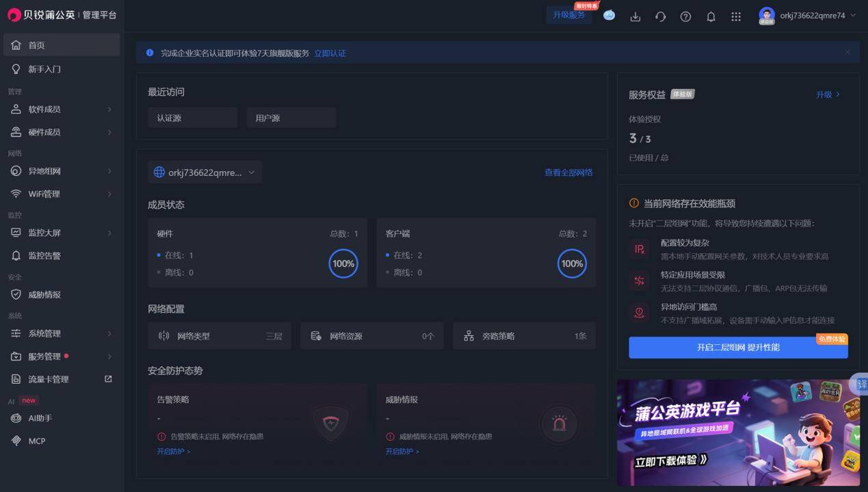This screenshot has height=492, width=868.
Task: Click the 监控告警 bell icon in sidebar
Action: click(16, 255)
